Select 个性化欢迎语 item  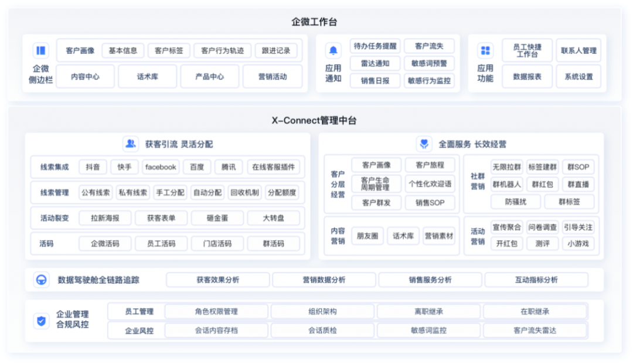(430, 183)
